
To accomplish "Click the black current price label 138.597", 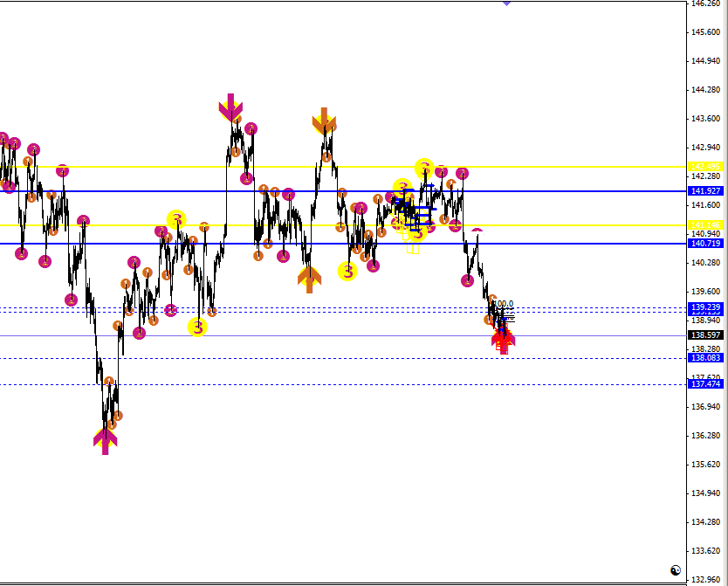I will (x=705, y=334).
